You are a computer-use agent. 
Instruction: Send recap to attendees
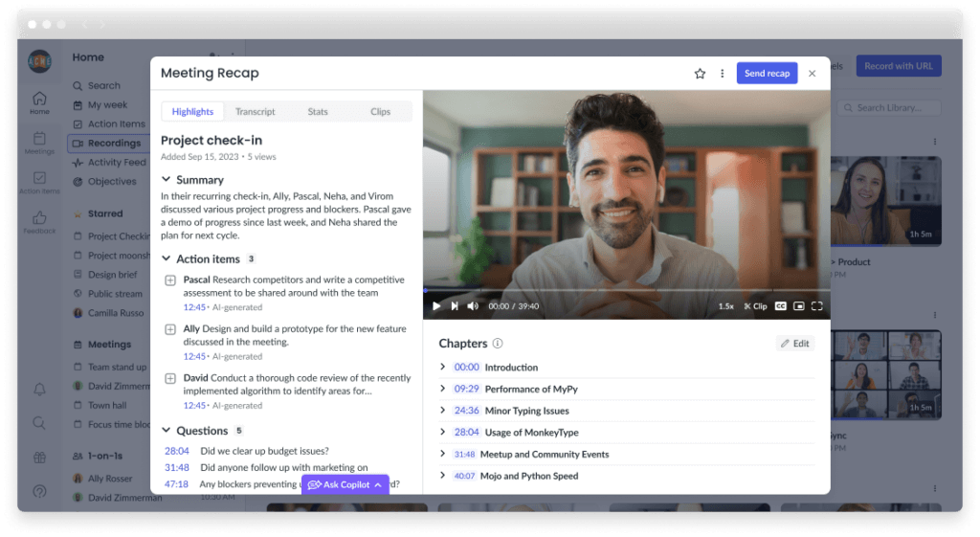pyautogui.click(x=767, y=73)
